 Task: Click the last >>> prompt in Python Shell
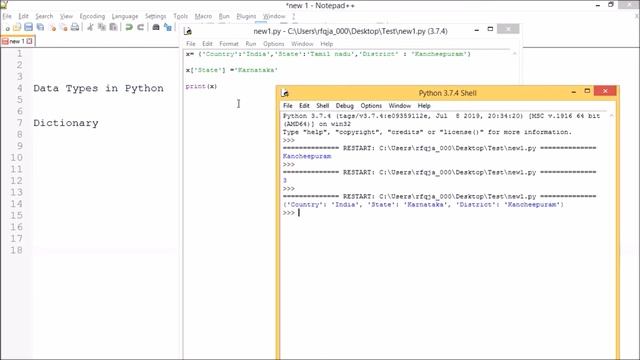coord(288,213)
